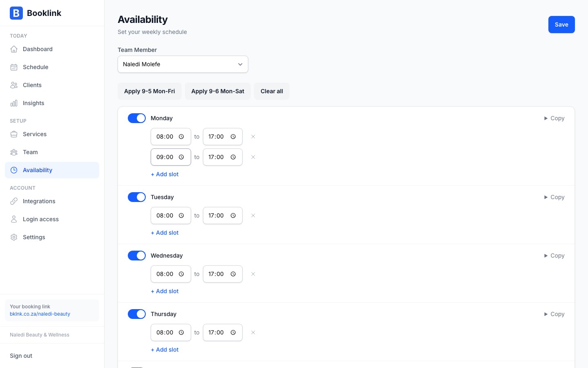Open Insights from the sidebar

pyautogui.click(x=52, y=103)
